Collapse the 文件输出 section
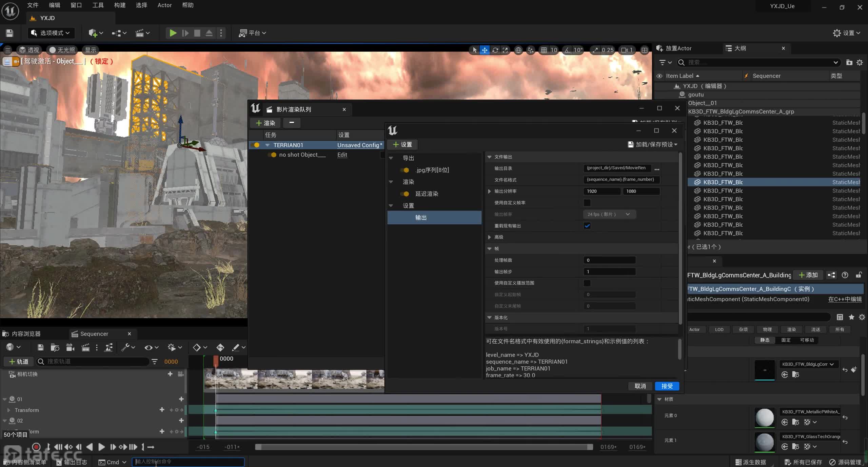The height and width of the screenshot is (467, 868). [489, 157]
